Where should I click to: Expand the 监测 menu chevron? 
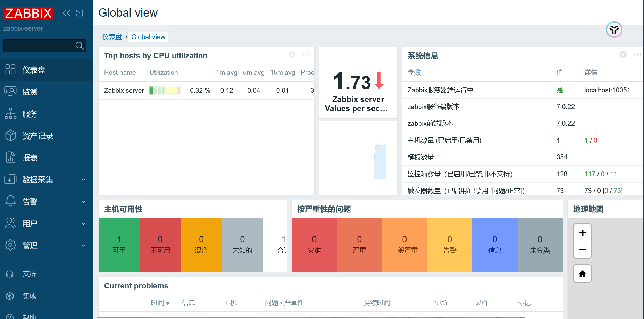click(x=83, y=92)
